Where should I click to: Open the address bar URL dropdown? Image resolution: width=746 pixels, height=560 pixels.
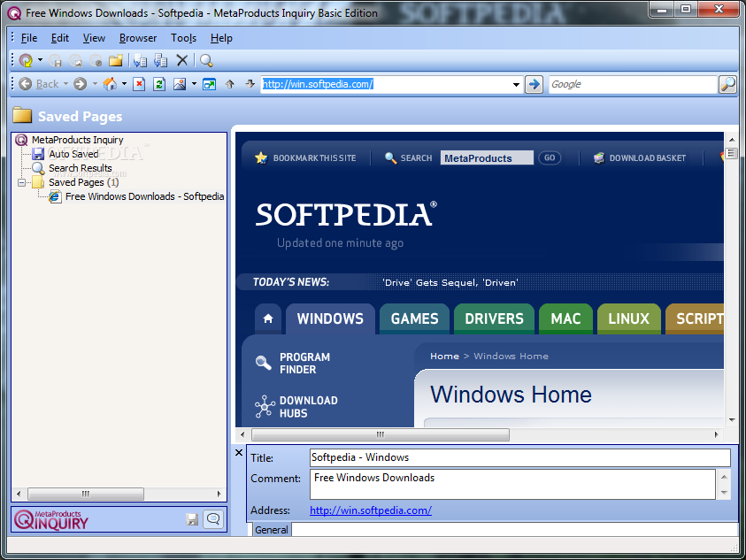[516, 85]
